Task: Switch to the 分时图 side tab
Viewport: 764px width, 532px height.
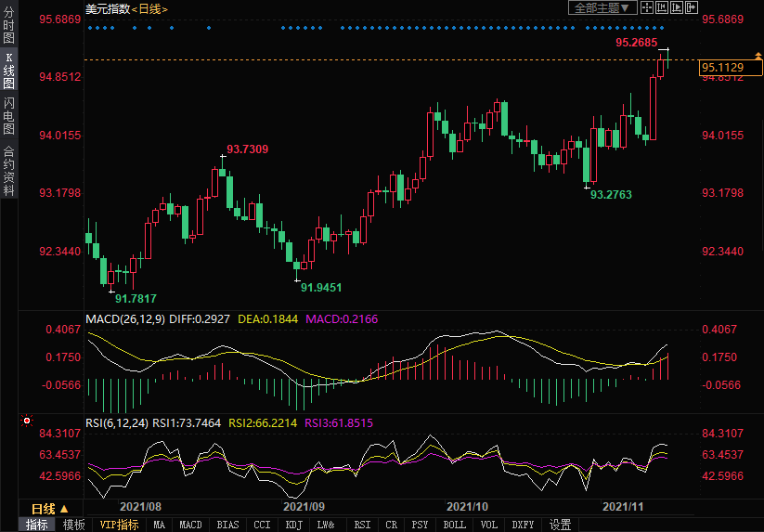Action: pyautogui.click(x=8, y=26)
